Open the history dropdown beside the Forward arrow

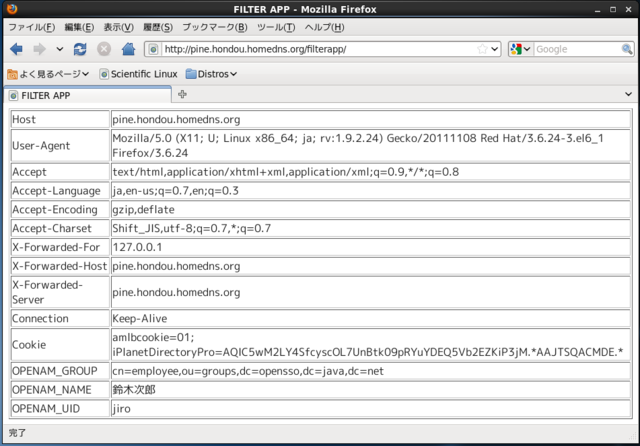click(60, 49)
